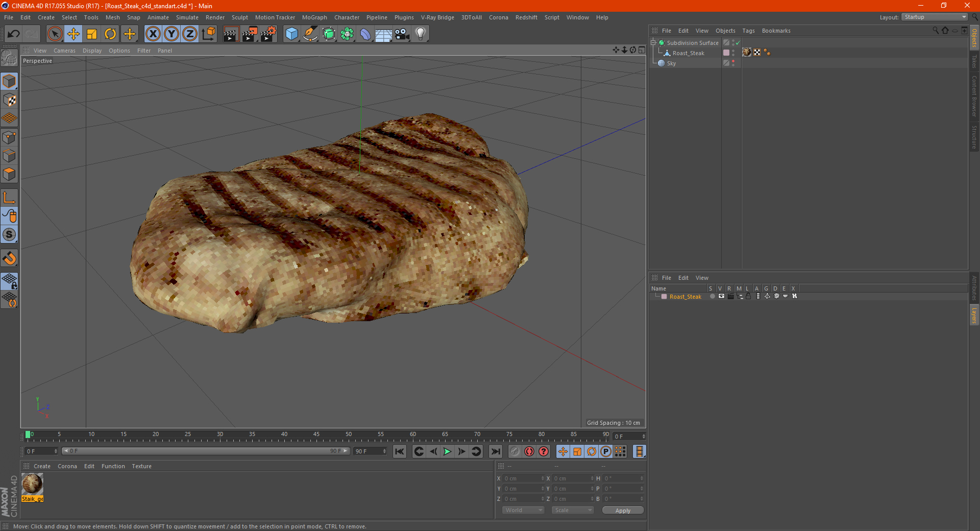Open the Layout Startup dropdown
Image resolution: width=980 pixels, height=531 pixels.
coord(935,17)
